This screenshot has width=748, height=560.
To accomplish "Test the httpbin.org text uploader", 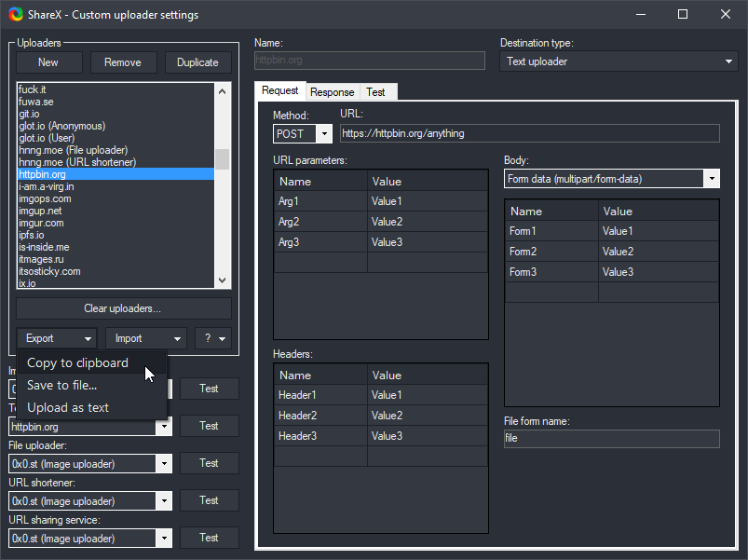I will pos(209,426).
